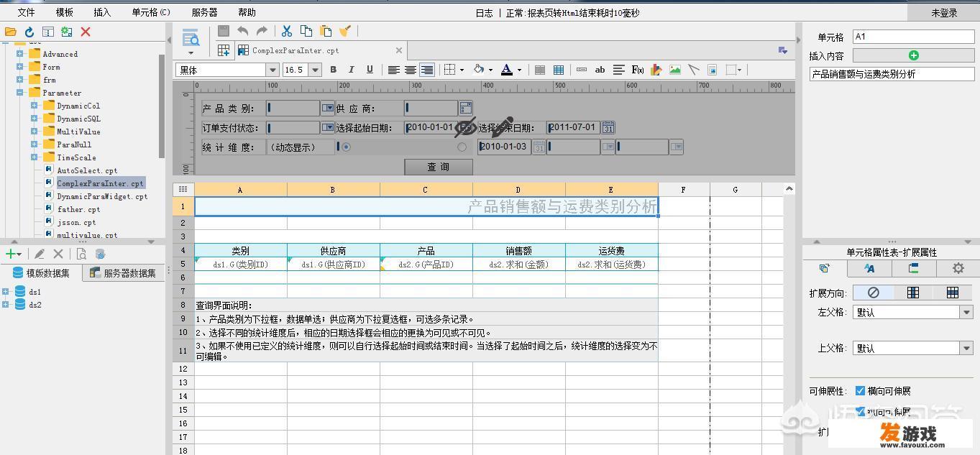The height and width of the screenshot is (455, 980).
Task: Click green plus insert content button
Action: [x=913, y=55]
